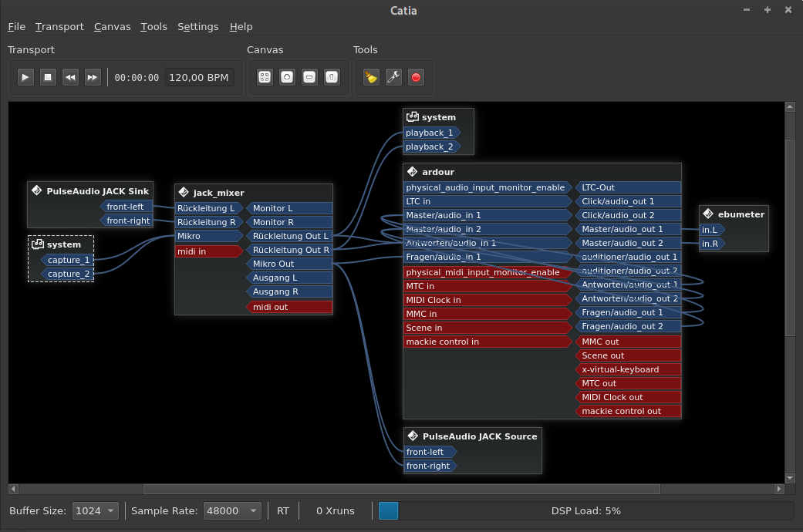Click ardour MIDI Clock in port
This screenshot has width=803, height=532.
[488, 299]
